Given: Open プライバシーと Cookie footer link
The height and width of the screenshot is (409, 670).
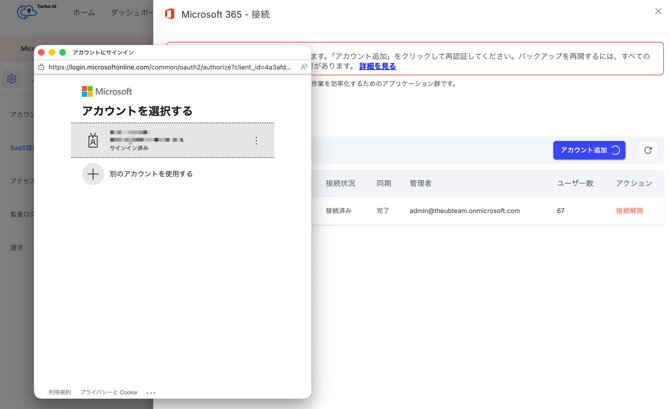Looking at the screenshot, I should (x=109, y=392).
